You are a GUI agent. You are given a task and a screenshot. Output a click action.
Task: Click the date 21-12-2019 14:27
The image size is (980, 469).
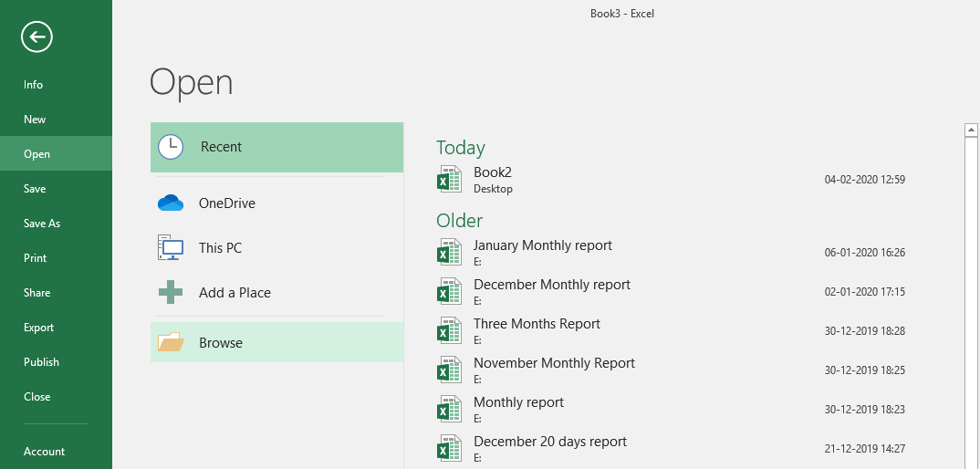pos(865,448)
